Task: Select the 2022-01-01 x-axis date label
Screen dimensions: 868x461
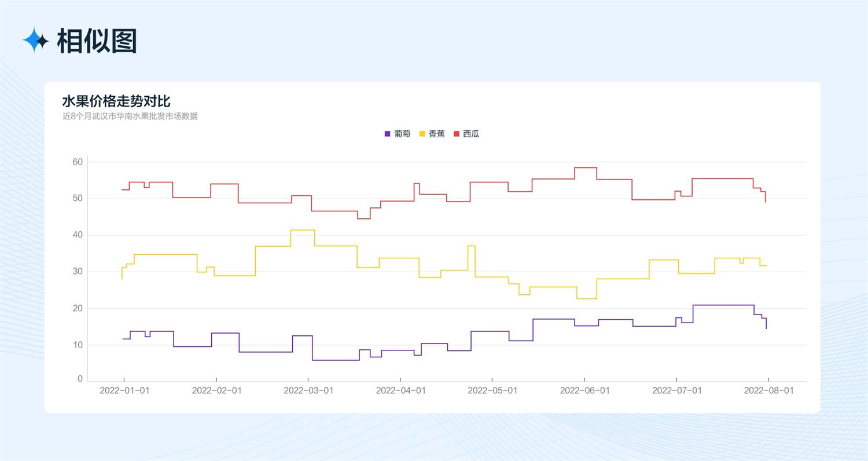Action: tap(124, 390)
